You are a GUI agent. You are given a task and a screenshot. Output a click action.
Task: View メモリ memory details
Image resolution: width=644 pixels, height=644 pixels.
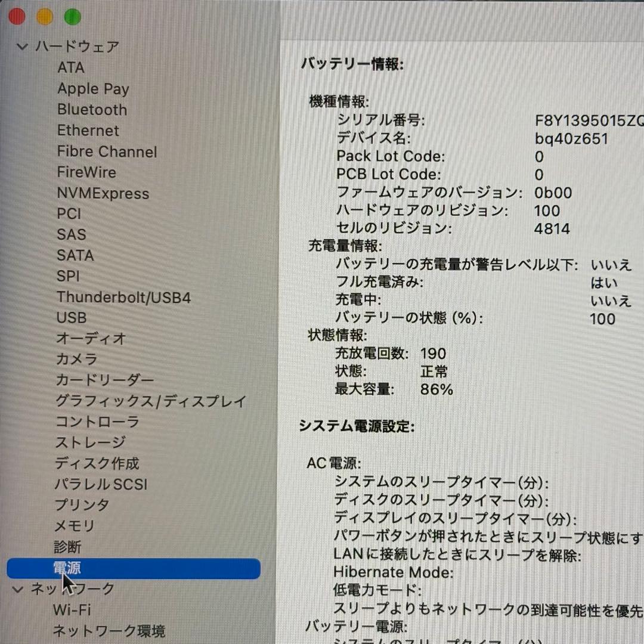point(75,527)
